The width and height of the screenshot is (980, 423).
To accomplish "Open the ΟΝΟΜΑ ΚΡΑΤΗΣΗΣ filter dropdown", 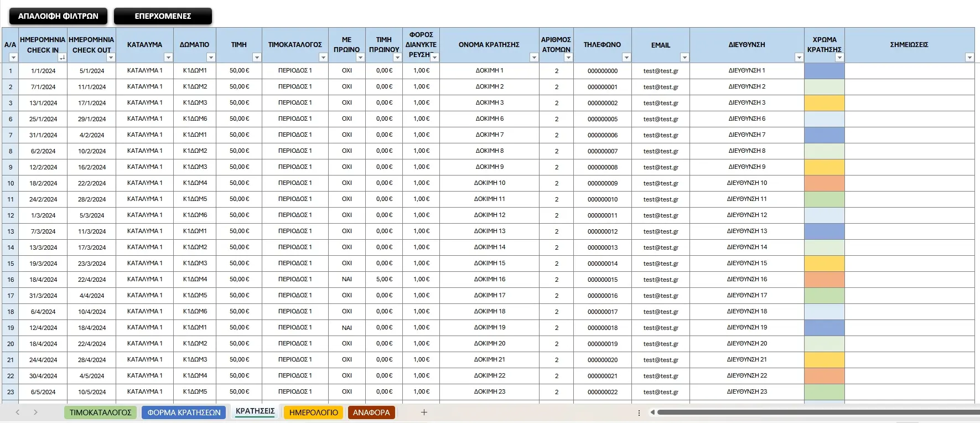I will point(534,58).
